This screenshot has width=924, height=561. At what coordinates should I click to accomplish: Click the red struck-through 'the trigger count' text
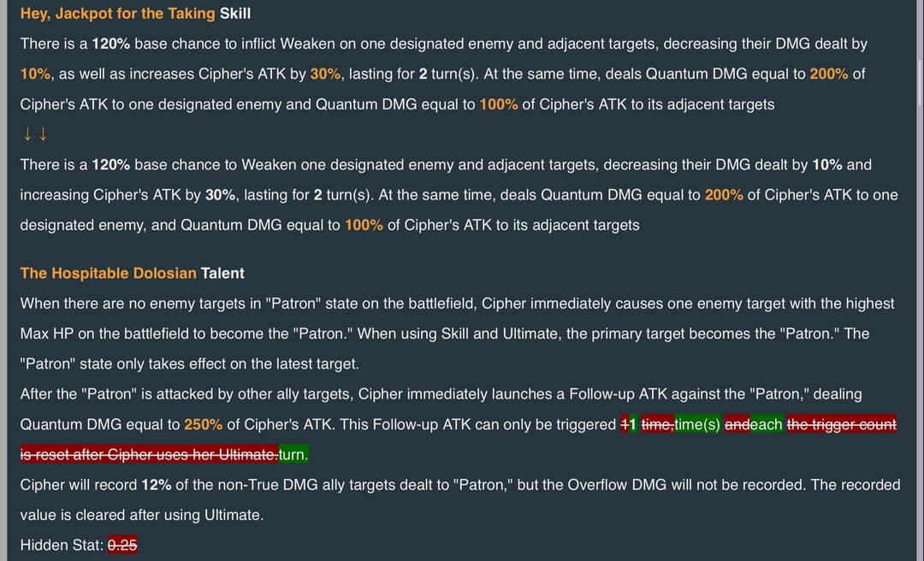(842, 425)
